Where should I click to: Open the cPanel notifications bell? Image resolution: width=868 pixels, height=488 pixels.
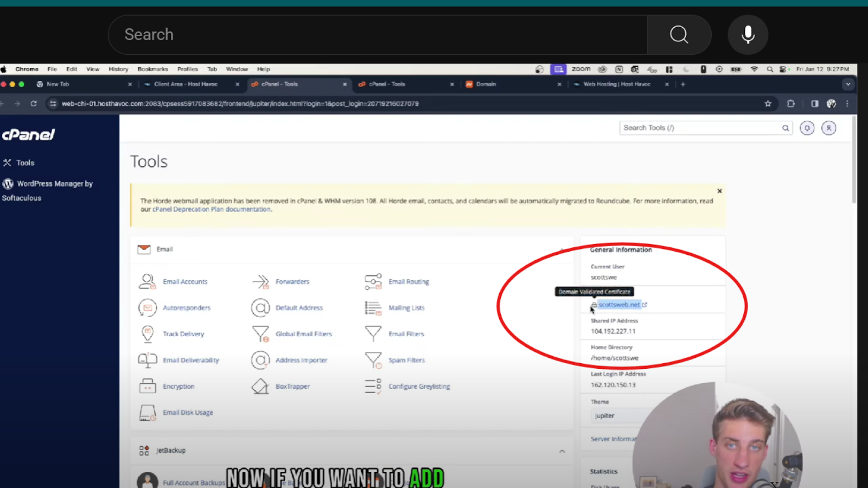pyautogui.click(x=807, y=128)
